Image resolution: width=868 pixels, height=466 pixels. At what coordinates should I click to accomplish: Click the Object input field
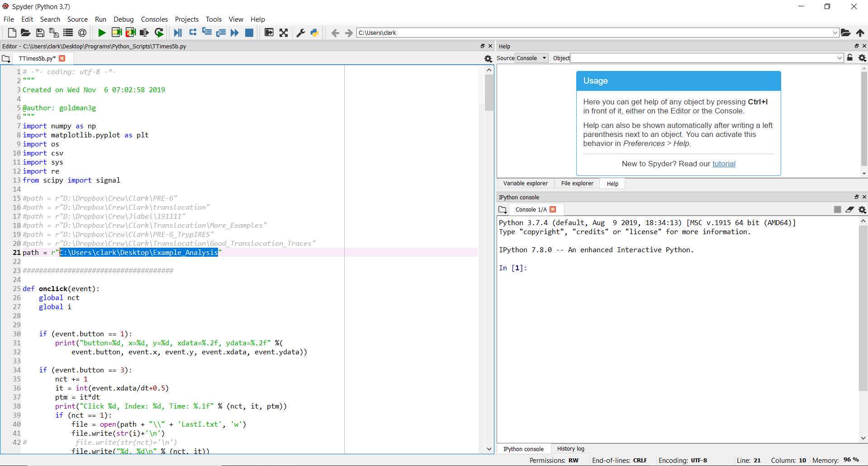(x=703, y=58)
